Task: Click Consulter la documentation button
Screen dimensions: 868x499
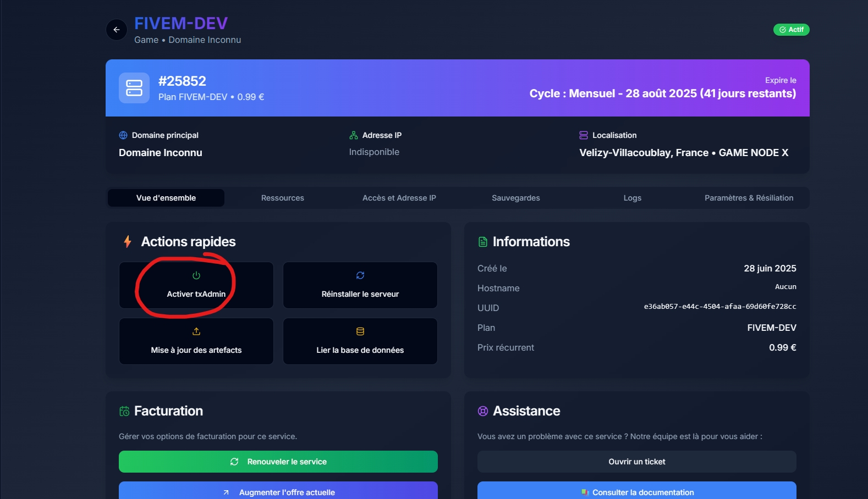Action: tap(636, 491)
